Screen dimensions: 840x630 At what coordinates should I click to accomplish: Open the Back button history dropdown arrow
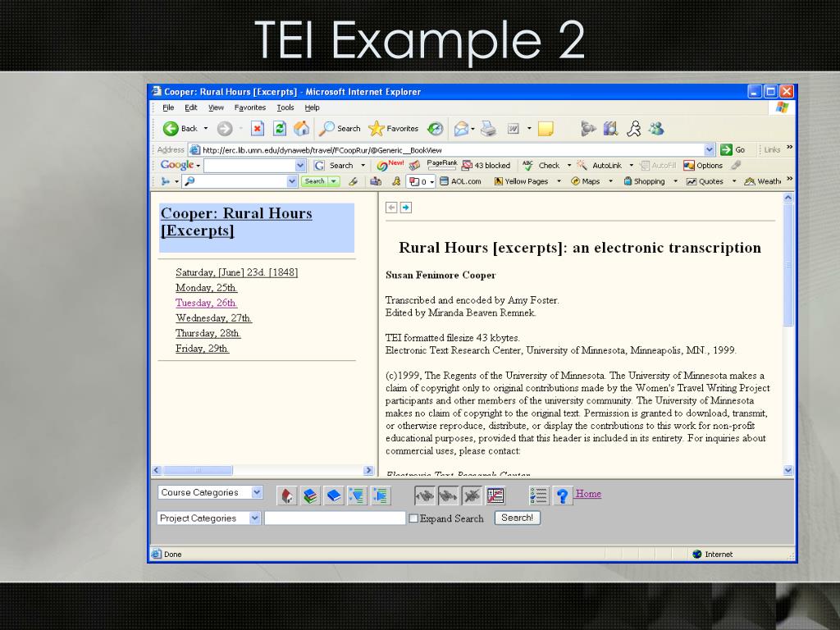(206, 129)
